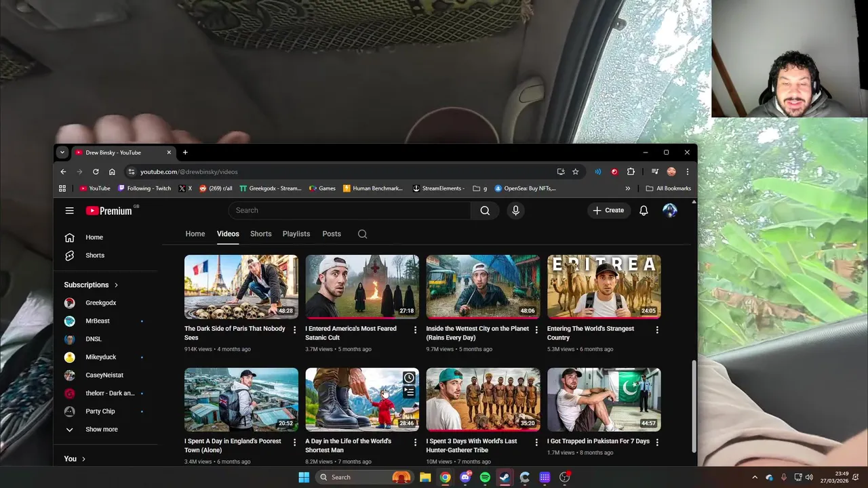Open the Posts channel tab
868x488 pixels.
coord(332,234)
